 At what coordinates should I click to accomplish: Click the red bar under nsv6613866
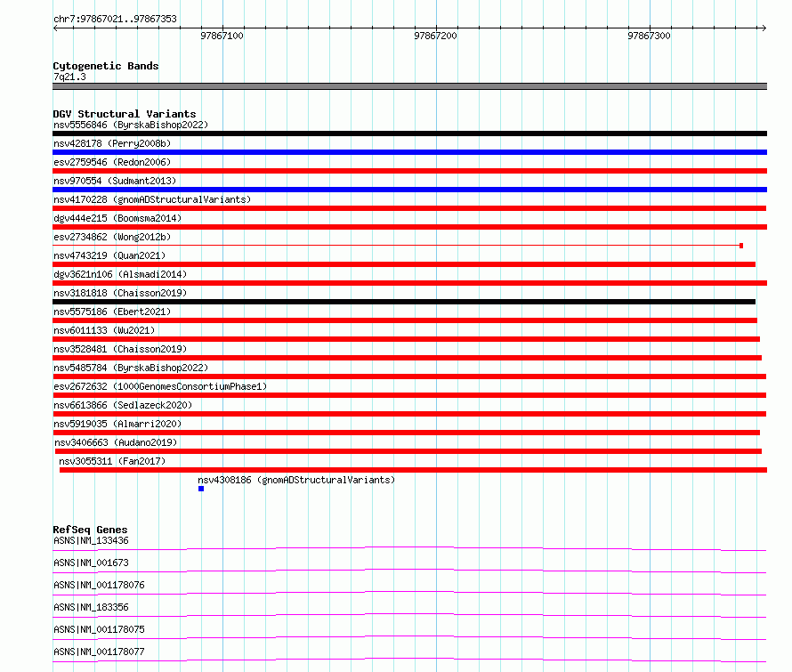tap(409, 414)
